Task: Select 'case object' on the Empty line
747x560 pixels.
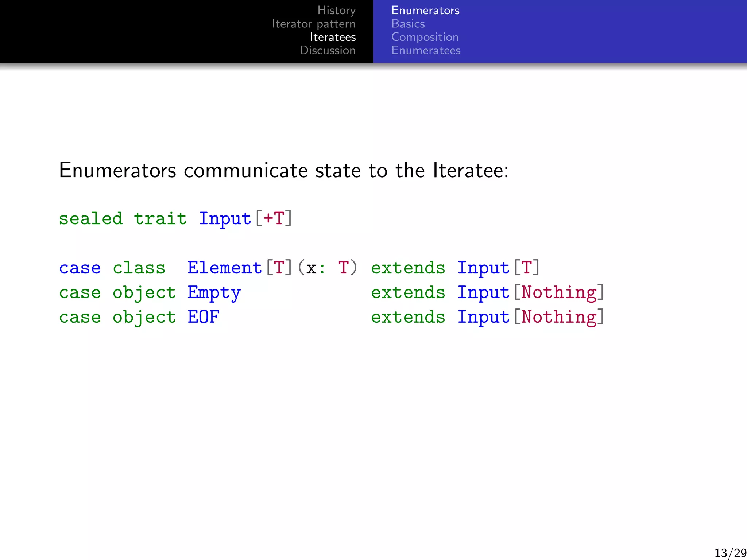Action: coord(117,293)
